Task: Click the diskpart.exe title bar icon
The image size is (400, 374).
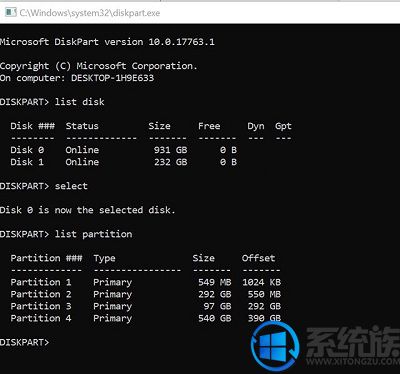Action: tap(10, 13)
